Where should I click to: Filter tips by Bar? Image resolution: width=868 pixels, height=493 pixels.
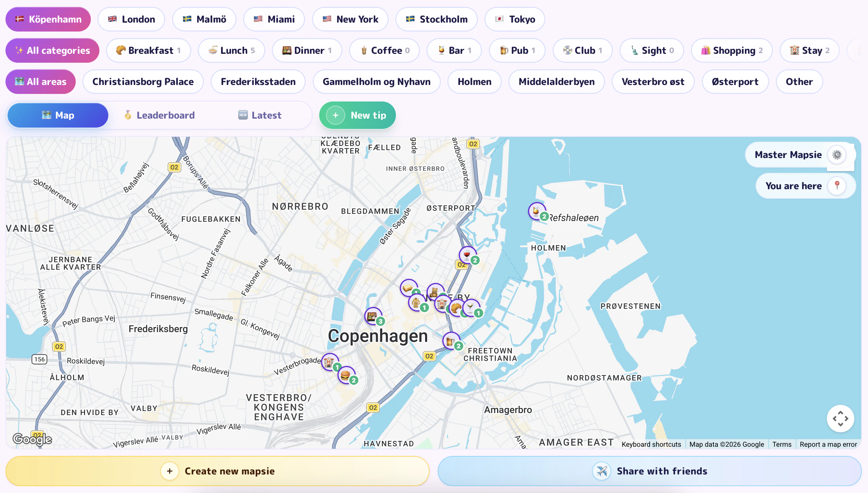click(454, 50)
